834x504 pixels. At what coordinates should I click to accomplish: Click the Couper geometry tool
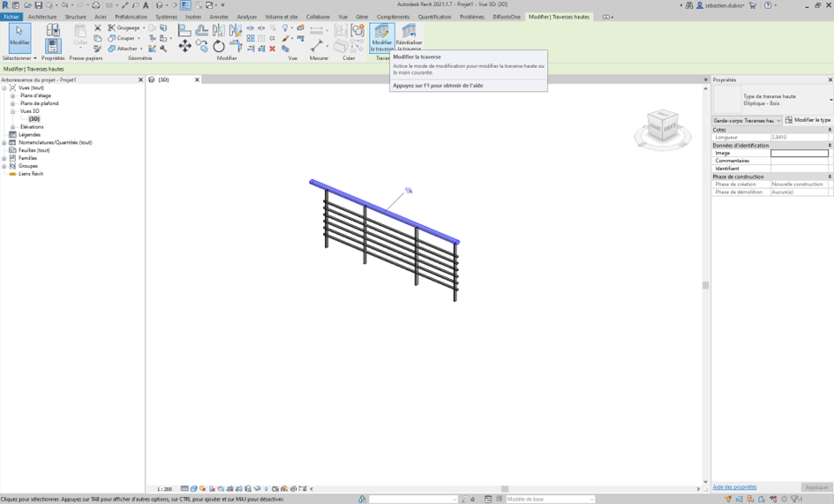[122, 38]
